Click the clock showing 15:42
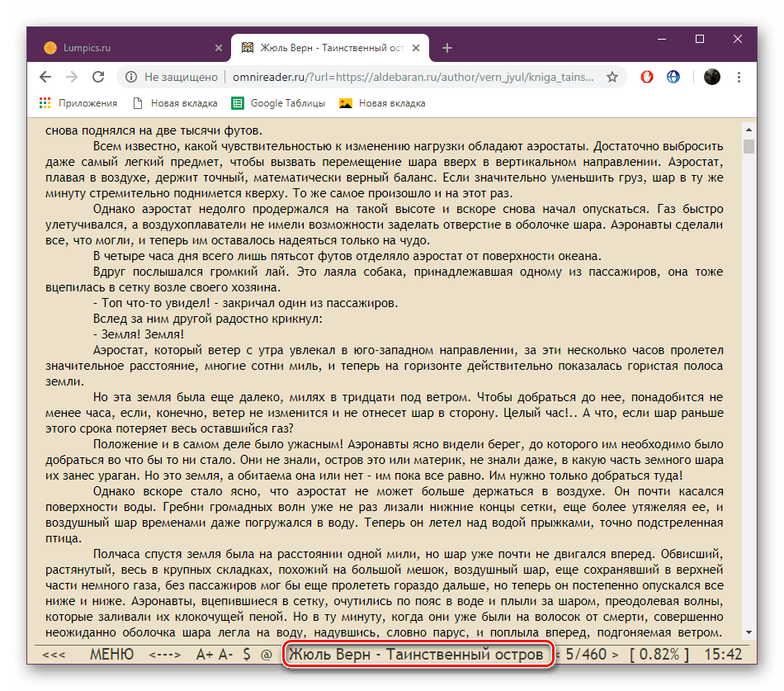Viewport: 784px width, 691px height. coord(723,655)
